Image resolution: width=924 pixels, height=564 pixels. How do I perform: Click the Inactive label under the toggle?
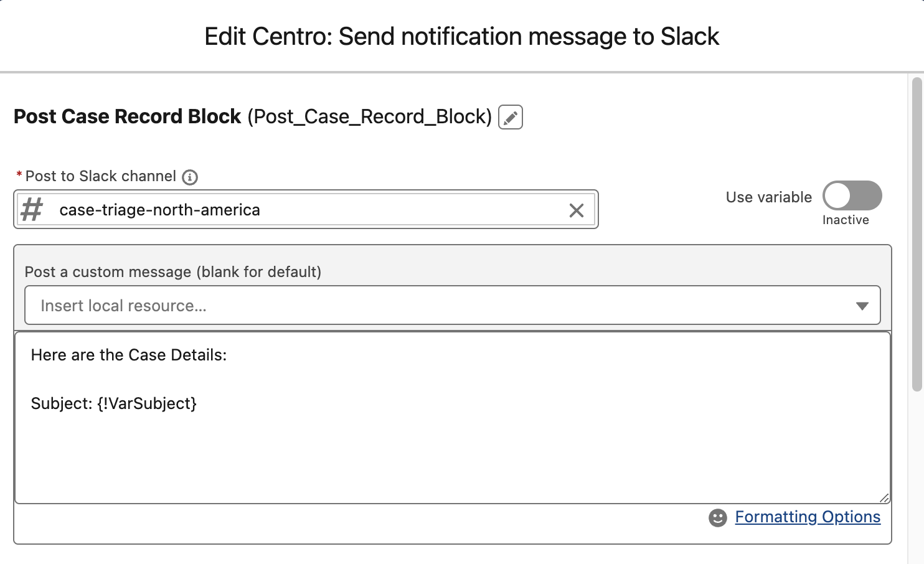coord(846,220)
